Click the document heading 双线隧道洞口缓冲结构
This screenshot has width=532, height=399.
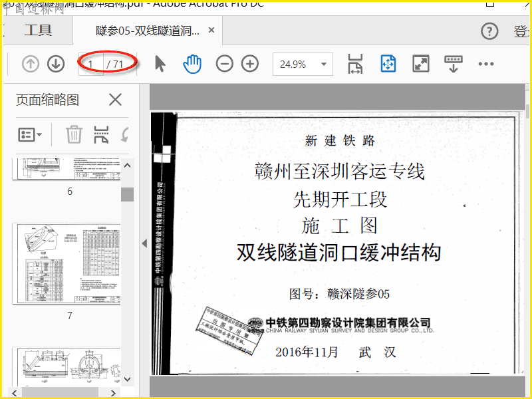338,253
